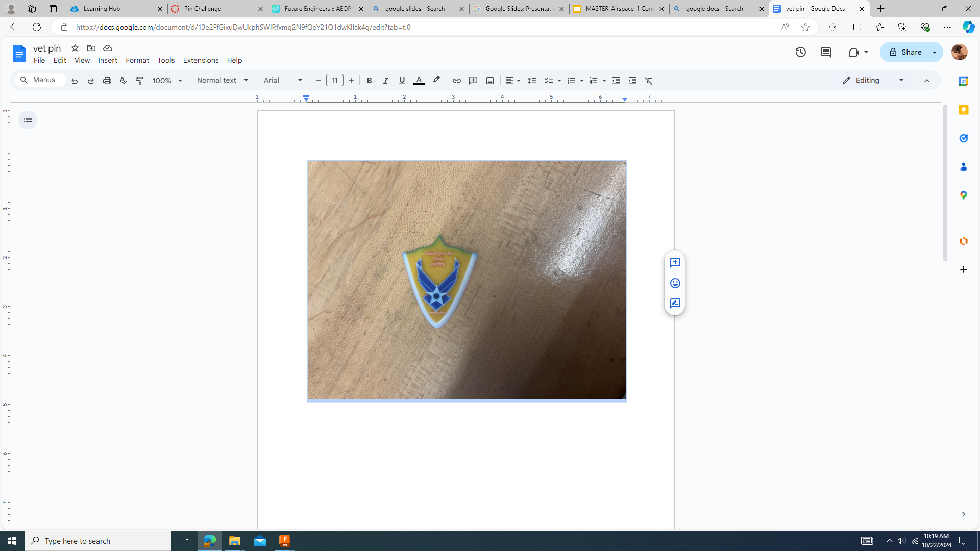Open Contacts side panel

[963, 167]
